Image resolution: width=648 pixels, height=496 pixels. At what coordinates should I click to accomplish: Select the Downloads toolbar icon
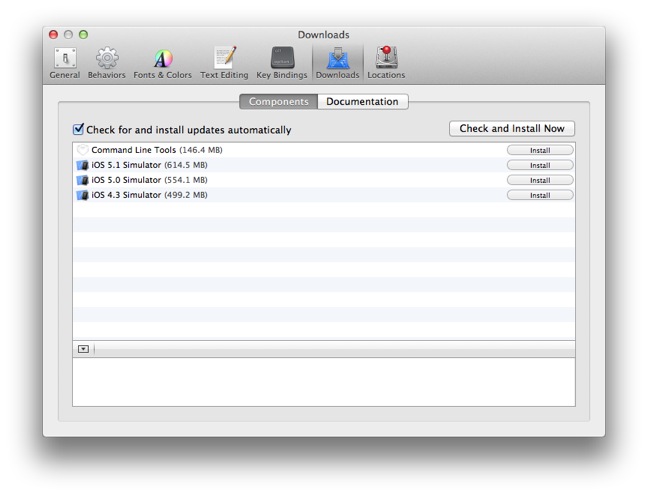[337, 62]
